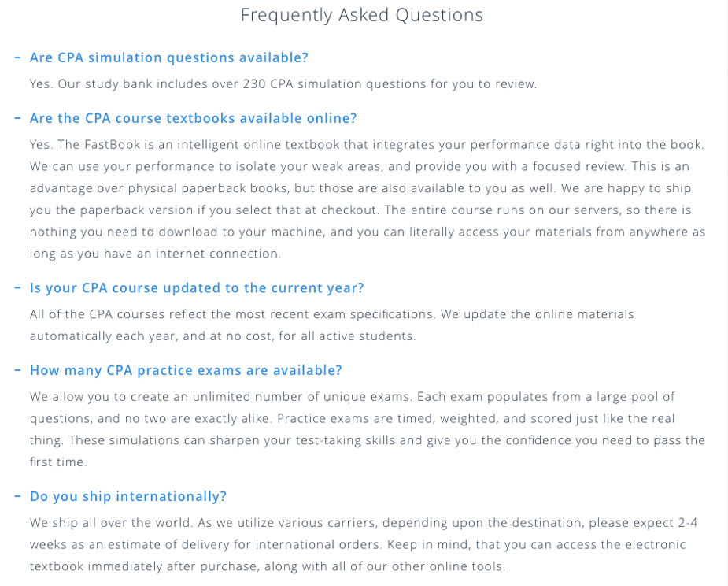Collapse the ship internationally answer via minus icon
Image resolution: width=728 pixels, height=586 pixels.
17,496
